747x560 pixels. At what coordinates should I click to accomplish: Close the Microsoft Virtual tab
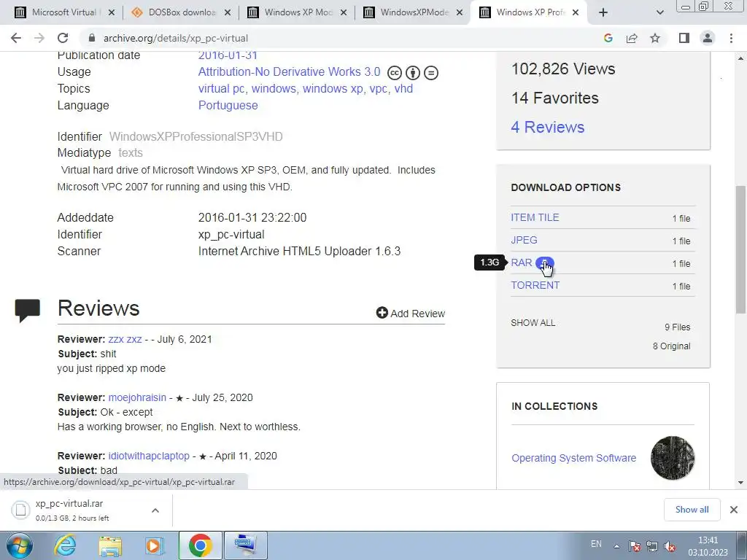(x=112, y=12)
